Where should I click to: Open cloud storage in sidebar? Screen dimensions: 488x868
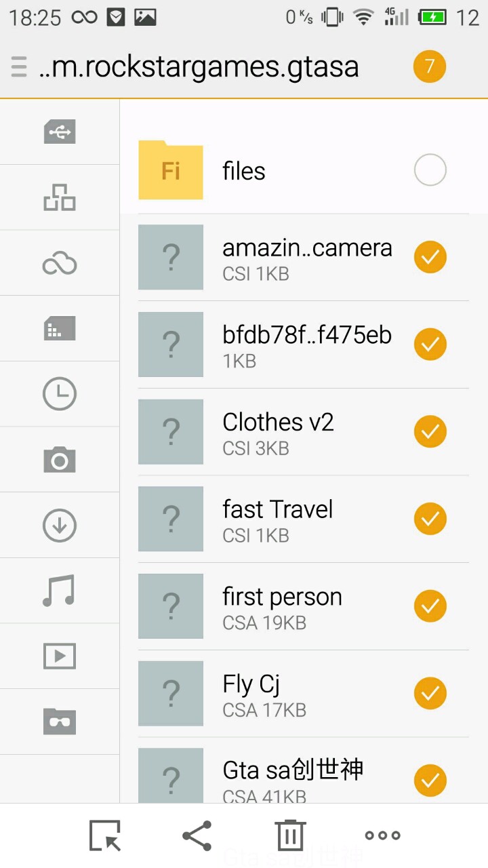[x=60, y=263]
